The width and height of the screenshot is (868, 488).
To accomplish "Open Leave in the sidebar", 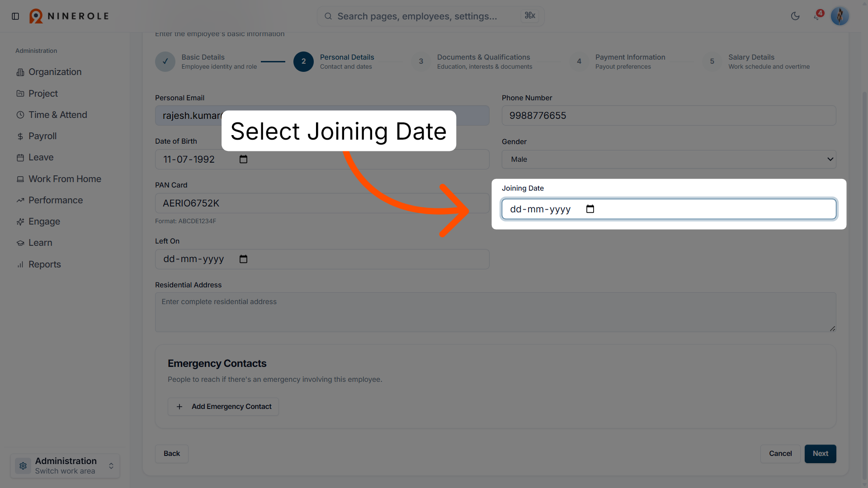I will tap(41, 157).
